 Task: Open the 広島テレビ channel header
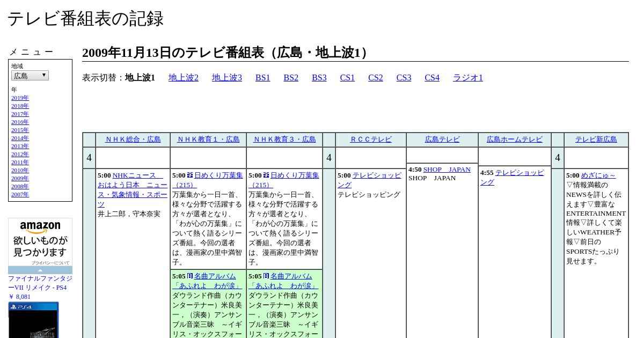pos(442,139)
